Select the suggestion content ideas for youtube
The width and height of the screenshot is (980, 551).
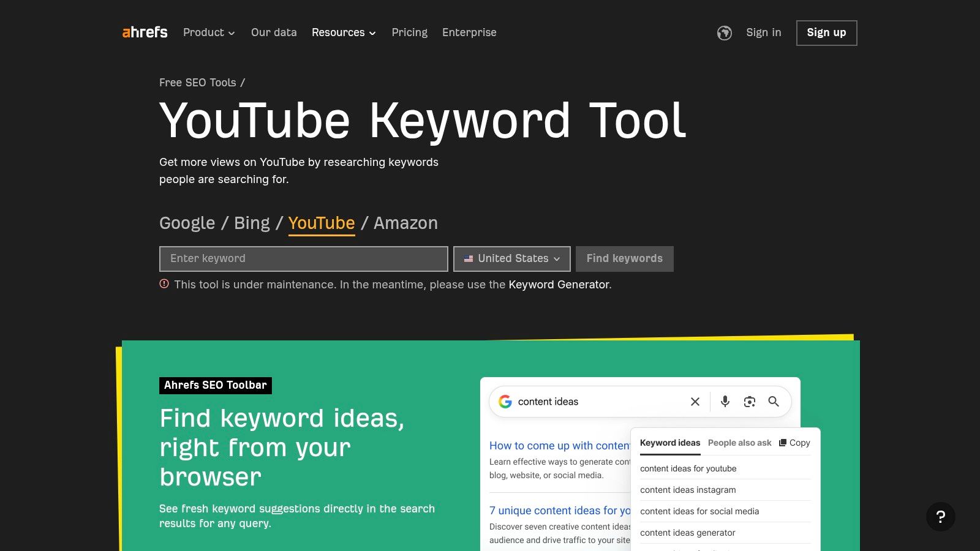tap(688, 468)
